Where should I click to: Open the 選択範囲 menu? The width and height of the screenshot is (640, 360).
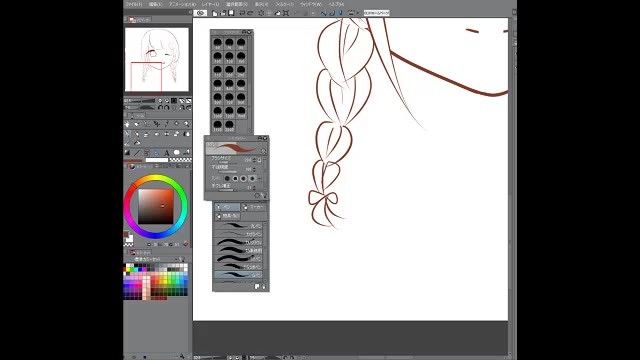pos(237,4)
